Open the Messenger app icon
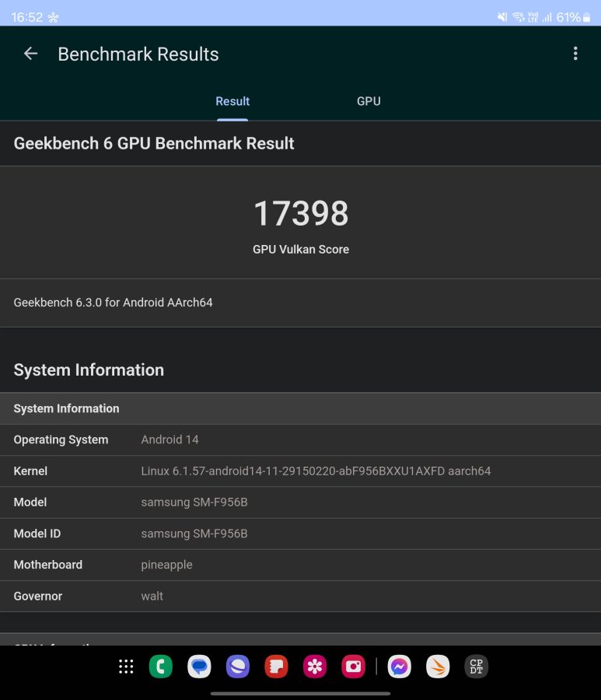 pos(399,667)
